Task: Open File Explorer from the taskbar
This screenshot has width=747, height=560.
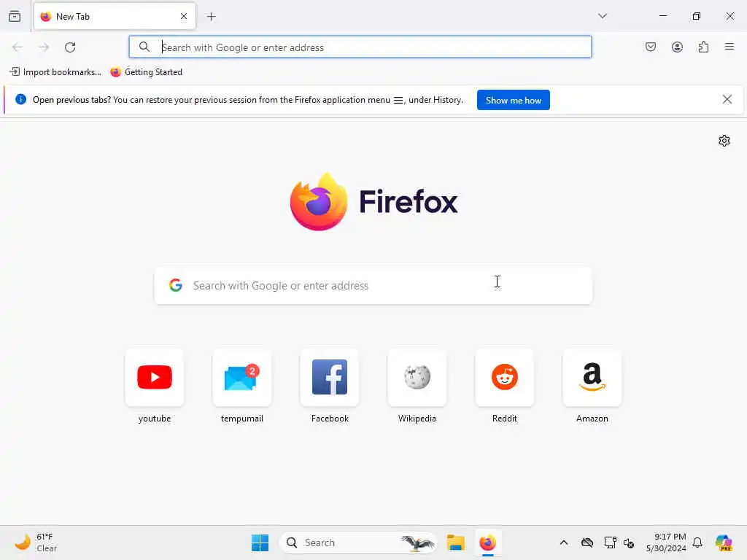Action: (x=455, y=542)
